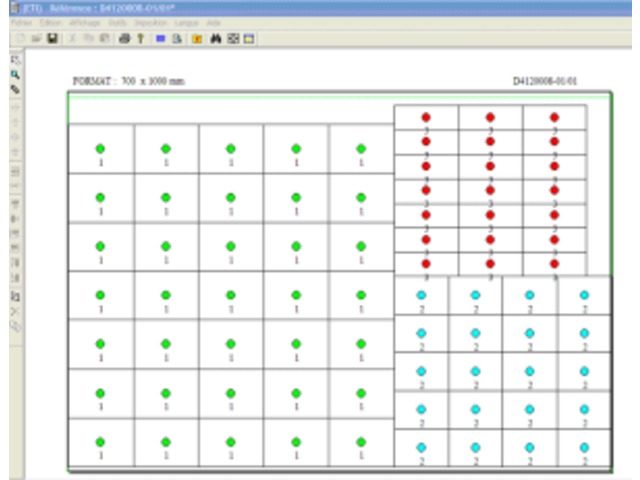This screenshot has height=480, width=640.
Task: Click the Open folder toolbar icon
Action: click(37, 39)
